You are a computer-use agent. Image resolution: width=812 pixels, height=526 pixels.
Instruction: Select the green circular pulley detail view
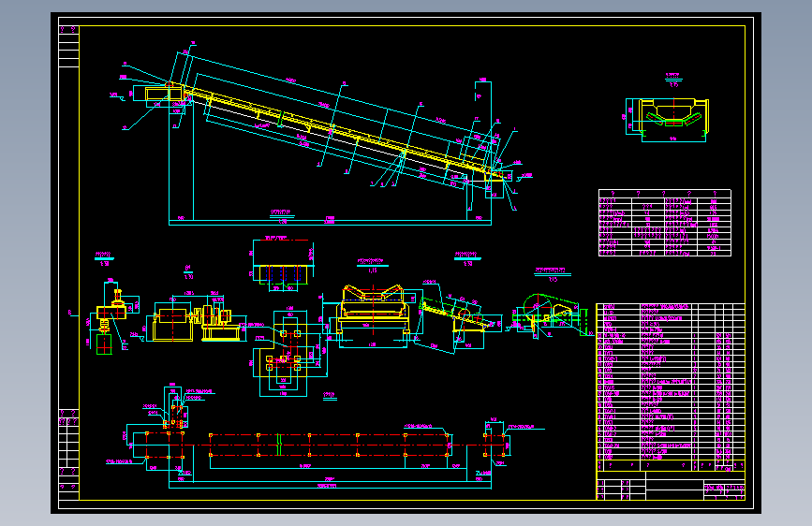coord(552,315)
